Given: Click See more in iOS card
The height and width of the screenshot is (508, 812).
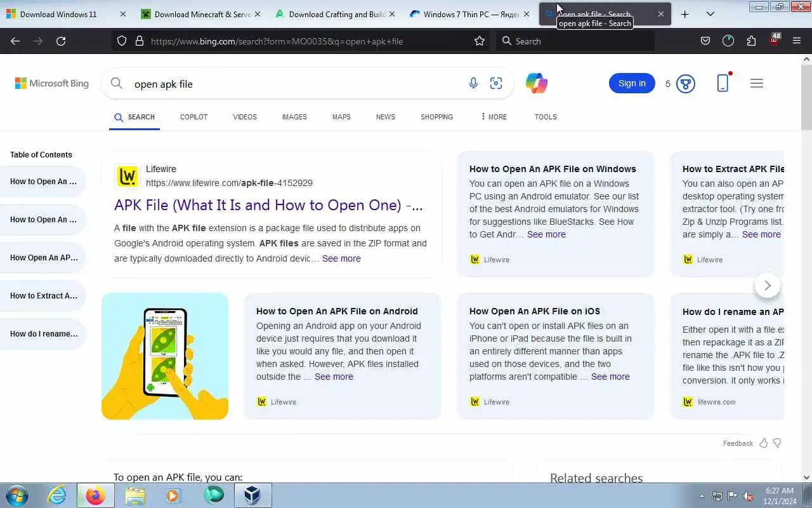Looking at the screenshot, I should tap(610, 377).
